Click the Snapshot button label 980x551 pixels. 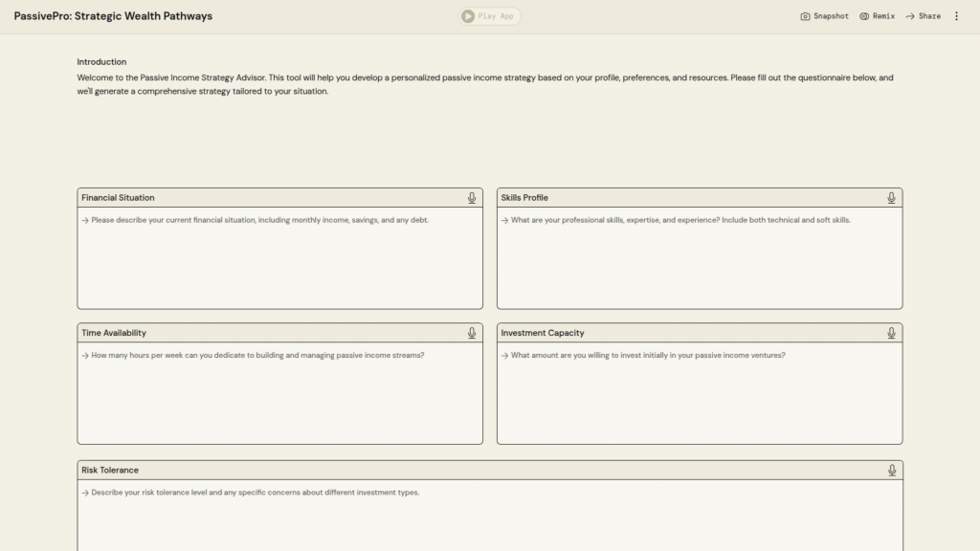click(x=831, y=16)
